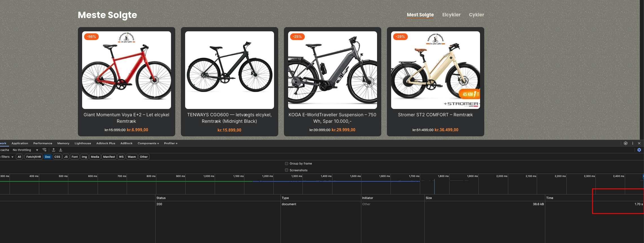Open network conditions wifi icon
Screen dimensions: 644x243
point(44,150)
